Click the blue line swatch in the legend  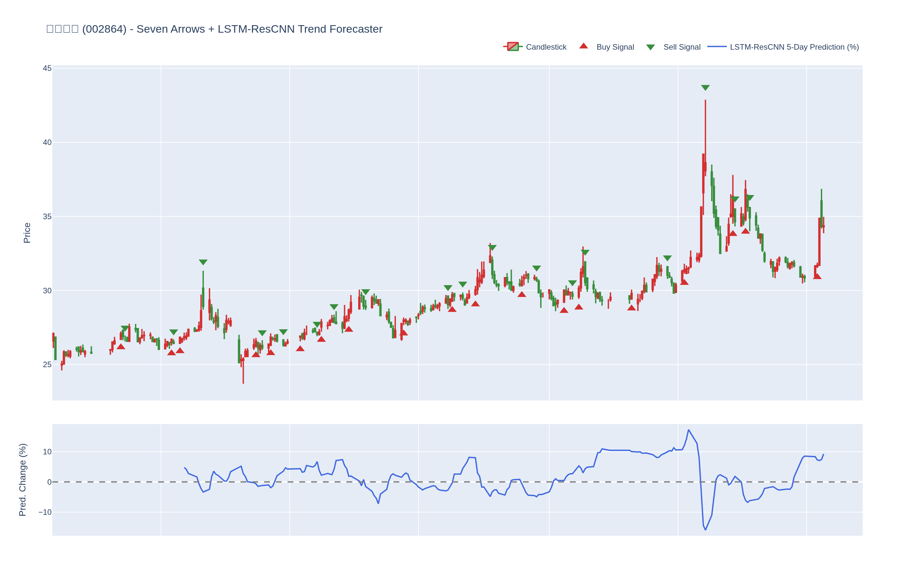click(x=716, y=47)
